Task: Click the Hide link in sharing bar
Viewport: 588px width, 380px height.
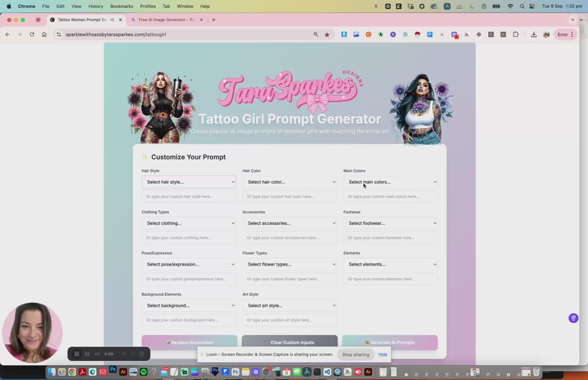Action: click(x=382, y=354)
